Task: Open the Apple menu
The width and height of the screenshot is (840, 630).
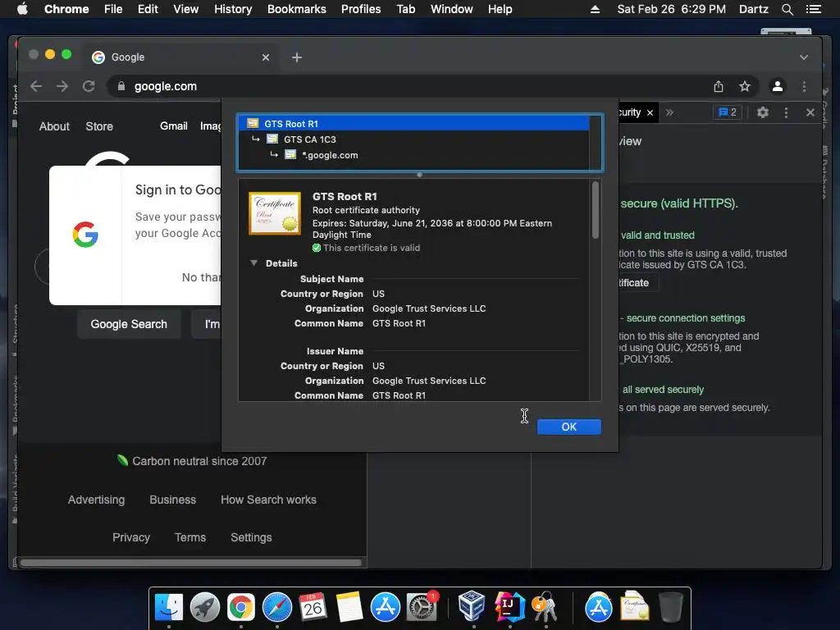Action: coord(22,9)
